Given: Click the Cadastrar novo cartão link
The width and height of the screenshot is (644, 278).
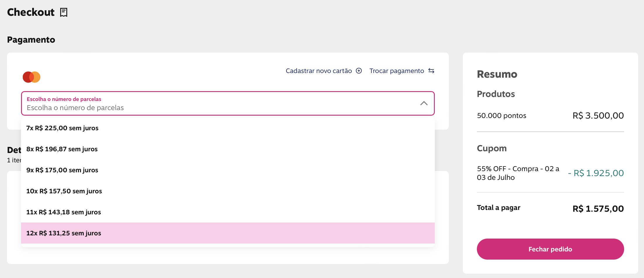Looking at the screenshot, I should [x=319, y=71].
